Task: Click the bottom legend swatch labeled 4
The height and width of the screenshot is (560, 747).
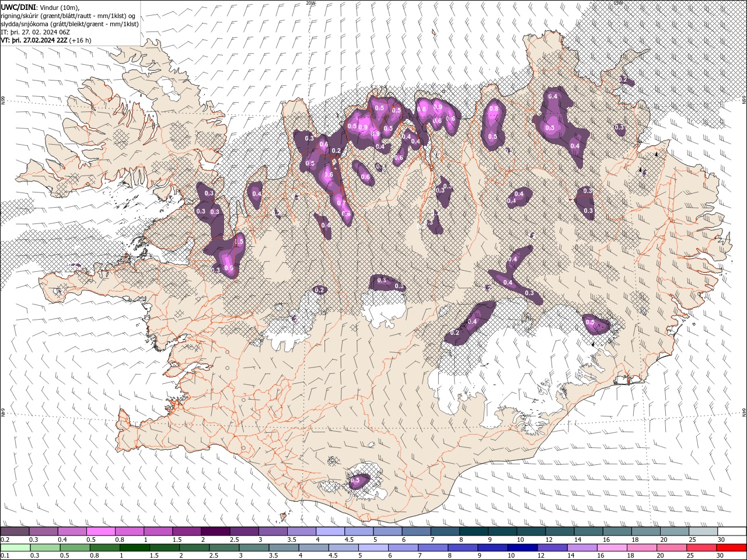Action: 314,547
